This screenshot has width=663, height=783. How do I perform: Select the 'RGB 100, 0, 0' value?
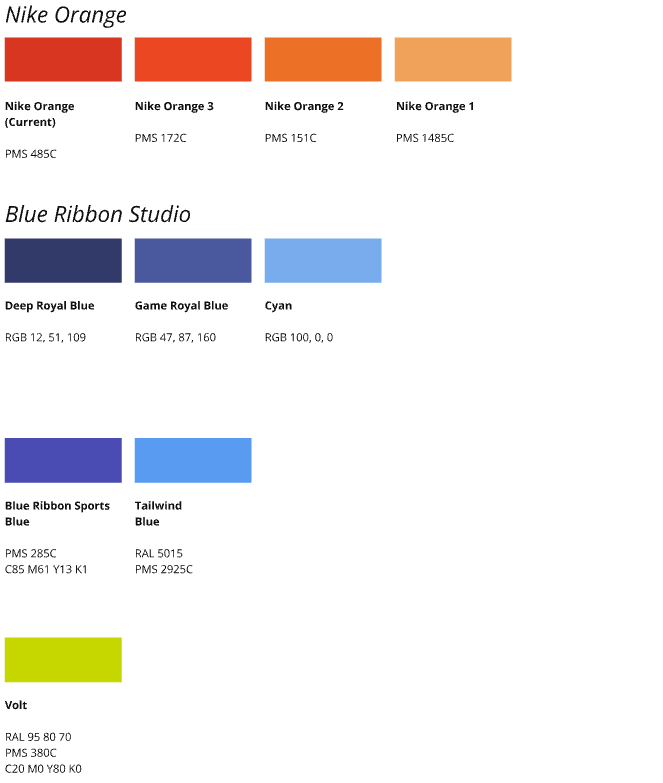[x=299, y=338]
